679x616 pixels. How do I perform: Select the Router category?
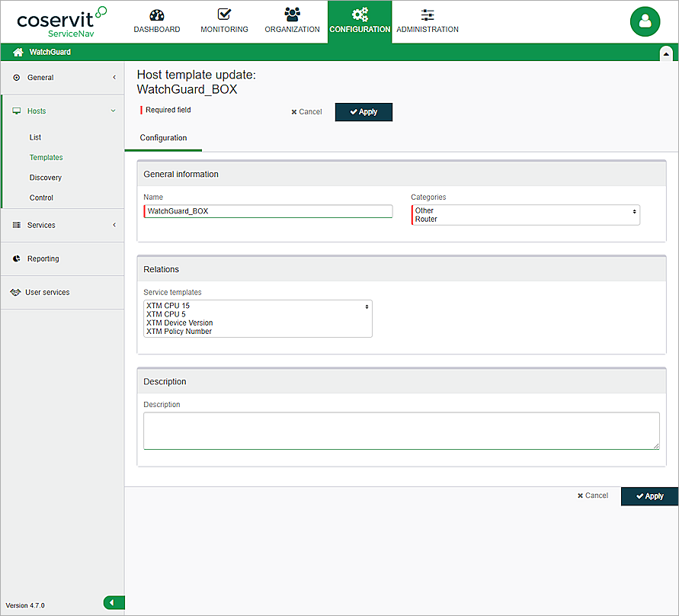[x=427, y=218]
